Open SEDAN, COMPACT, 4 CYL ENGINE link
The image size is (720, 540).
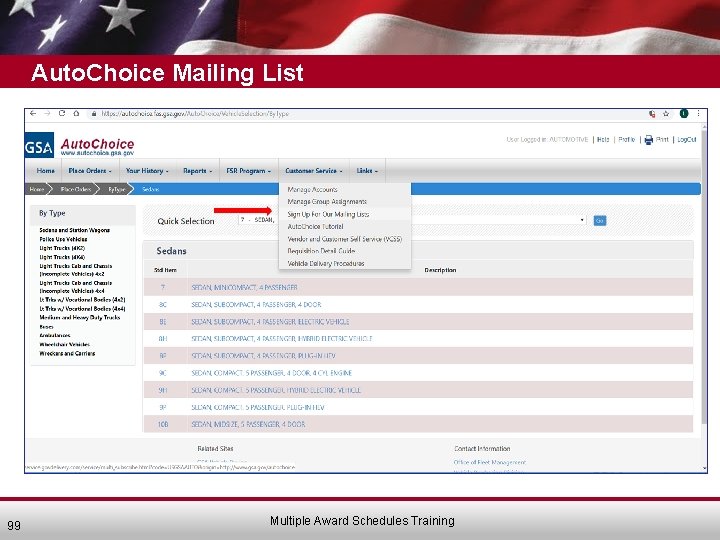pyautogui.click(x=271, y=373)
